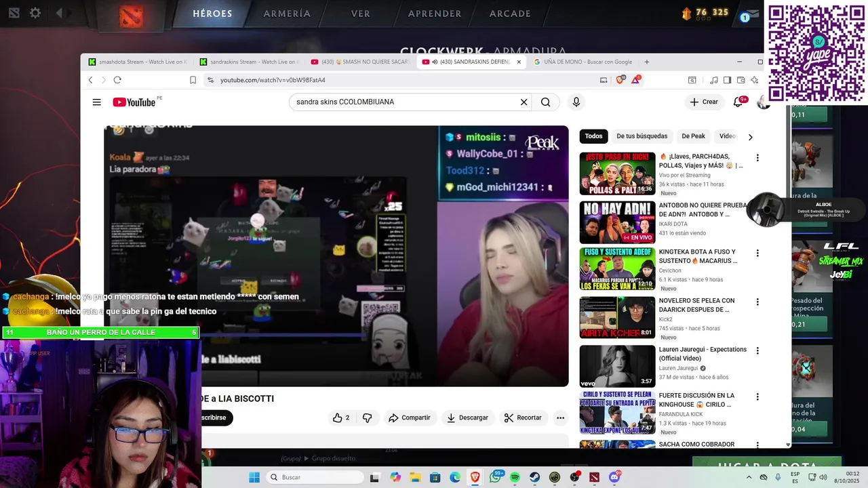Image resolution: width=868 pixels, height=488 pixels.
Task: Open YouTube notifications bell
Action: 738,102
